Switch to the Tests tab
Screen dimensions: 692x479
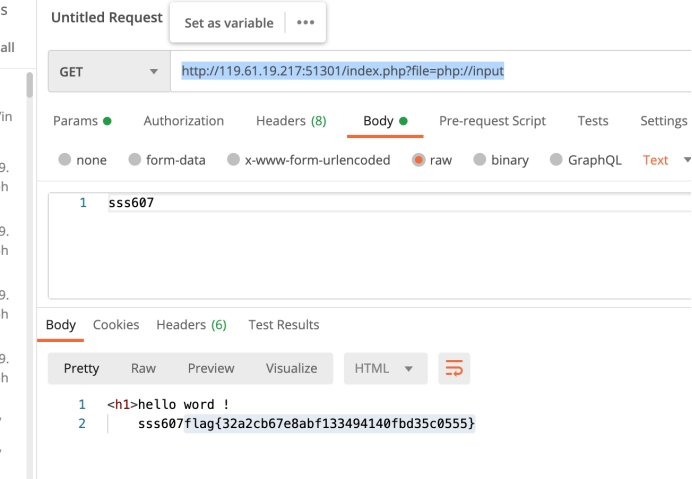(593, 121)
